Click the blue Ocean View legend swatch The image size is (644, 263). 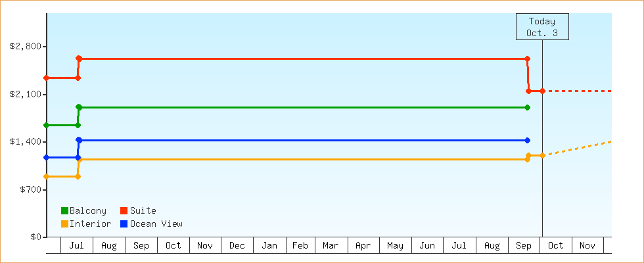(124, 224)
